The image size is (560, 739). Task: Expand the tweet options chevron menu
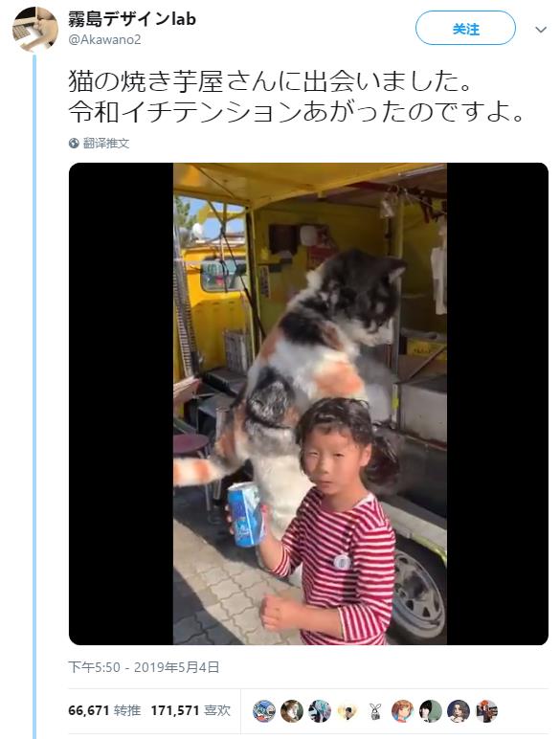(x=541, y=30)
